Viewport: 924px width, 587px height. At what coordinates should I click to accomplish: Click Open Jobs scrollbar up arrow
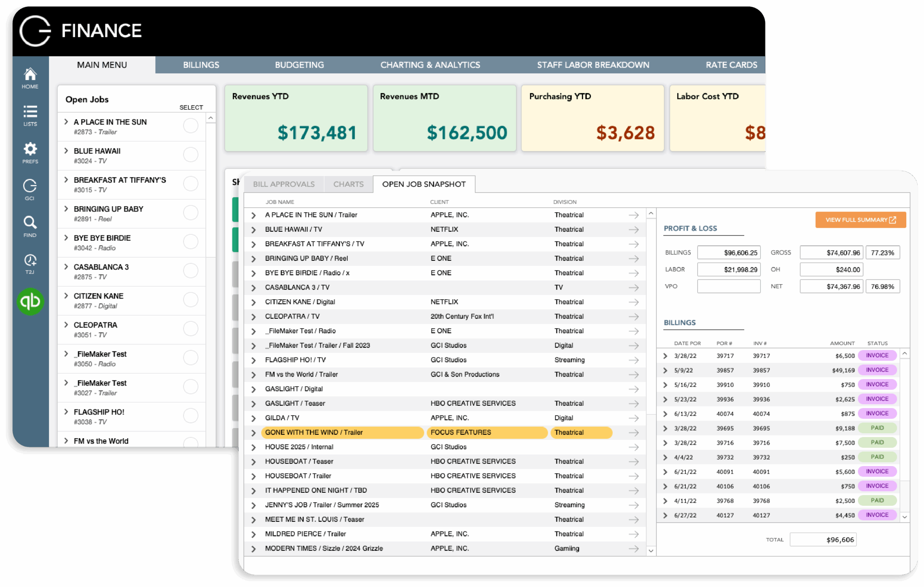[210, 118]
